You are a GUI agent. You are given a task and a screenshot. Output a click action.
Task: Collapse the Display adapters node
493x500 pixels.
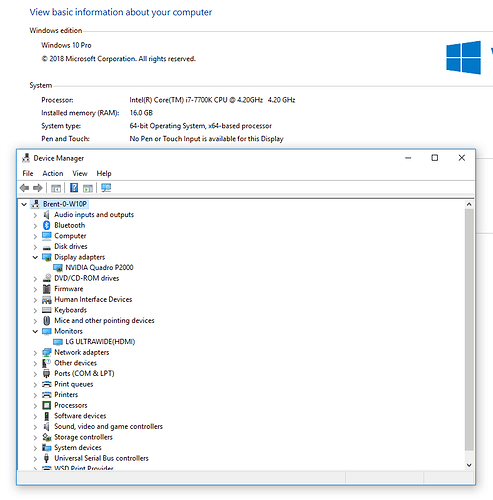(35, 257)
